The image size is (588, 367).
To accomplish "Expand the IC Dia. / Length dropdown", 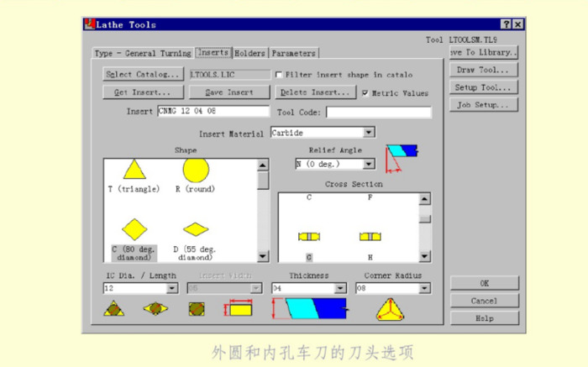I will tap(172, 288).
